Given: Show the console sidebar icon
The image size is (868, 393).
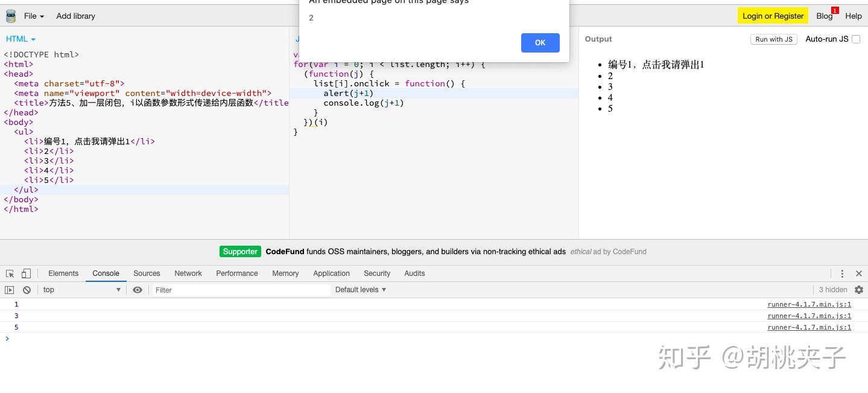Looking at the screenshot, I should point(9,290).
